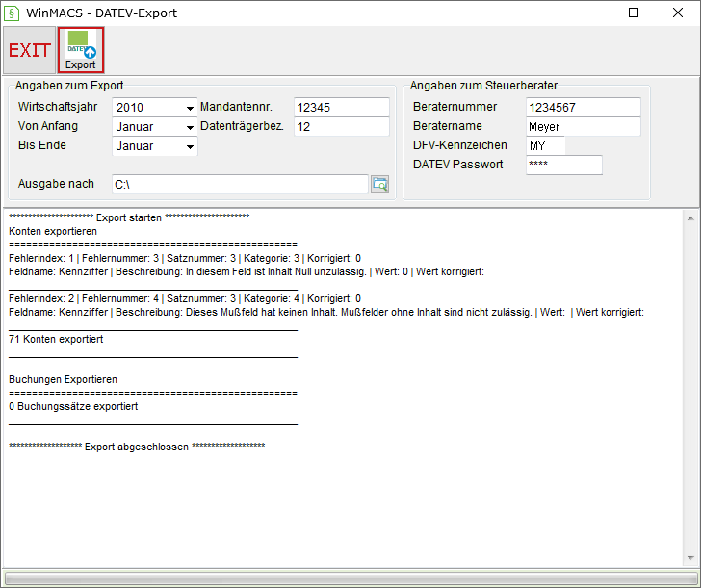The height and width of the screenshot is (588, 702).
Task: Open the folder browse icon next to Ausgabe nach
Action: pyautogui.click(x=380, y=185)
